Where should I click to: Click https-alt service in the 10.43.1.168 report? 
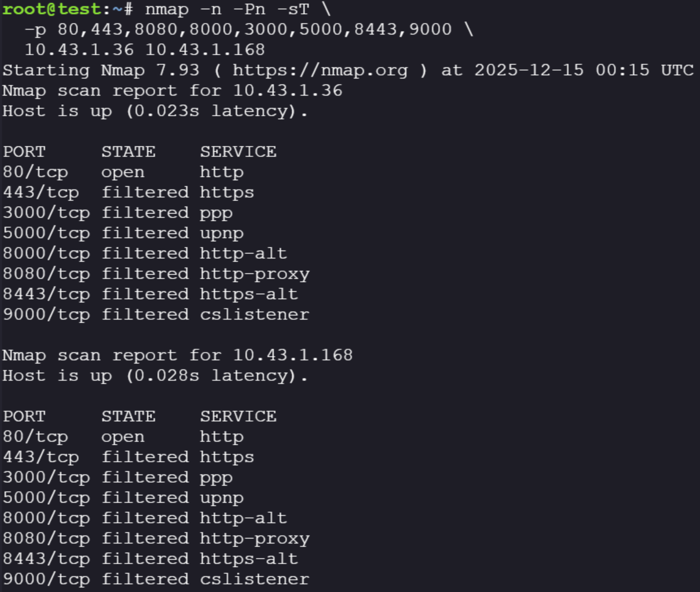pos(249,559)
